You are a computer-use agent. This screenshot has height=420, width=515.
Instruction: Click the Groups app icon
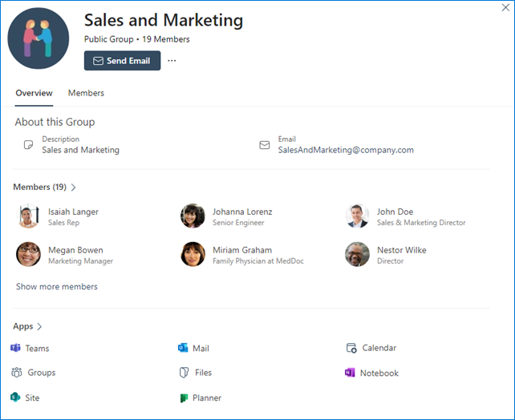coord(16,373)
